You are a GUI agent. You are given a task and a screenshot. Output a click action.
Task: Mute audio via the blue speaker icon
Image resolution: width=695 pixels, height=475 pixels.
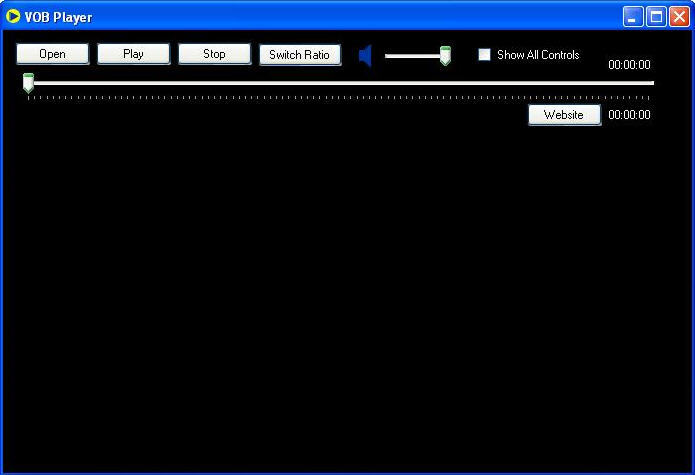click(365, 56)
